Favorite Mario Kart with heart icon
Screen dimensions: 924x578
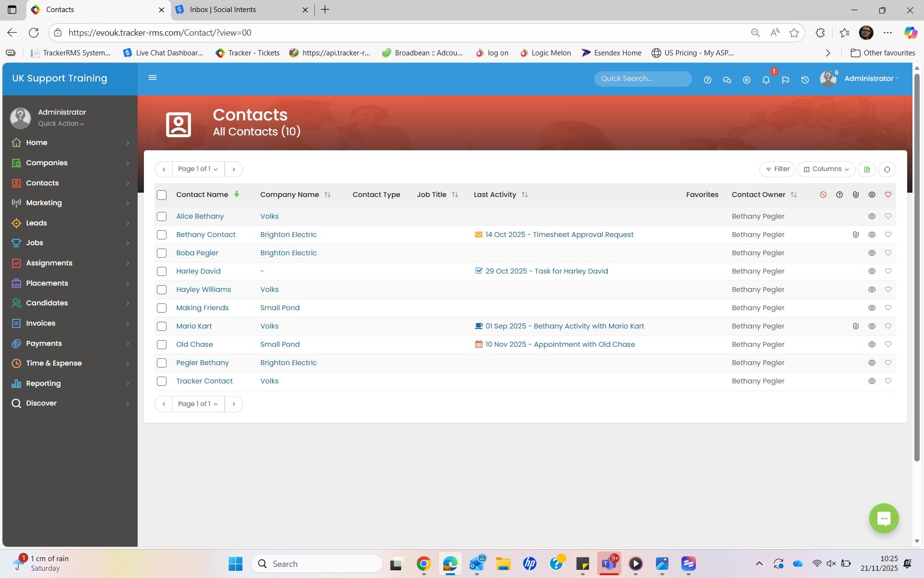click(888, 326)
